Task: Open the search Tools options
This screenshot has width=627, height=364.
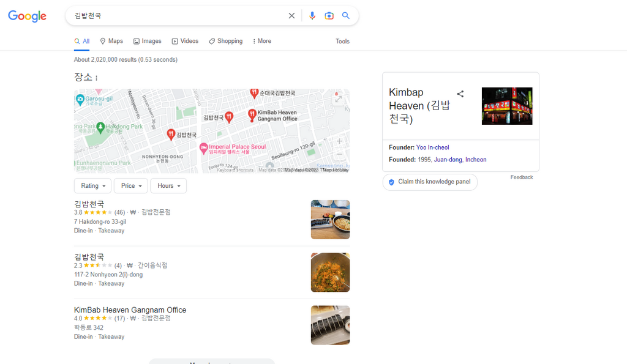Action: pyautogui.click(x=342, y=41)
